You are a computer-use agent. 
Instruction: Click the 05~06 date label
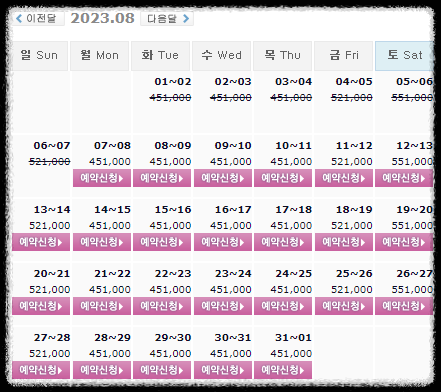click(414, 81)
